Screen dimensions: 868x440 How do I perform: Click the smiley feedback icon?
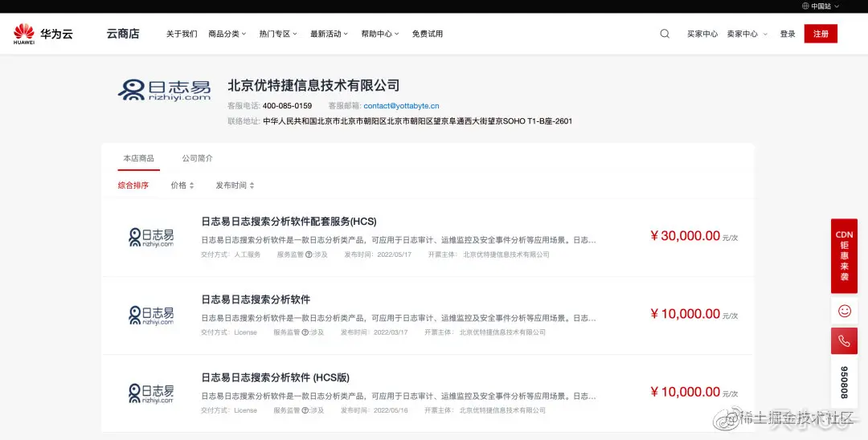[x=844, y=311]
